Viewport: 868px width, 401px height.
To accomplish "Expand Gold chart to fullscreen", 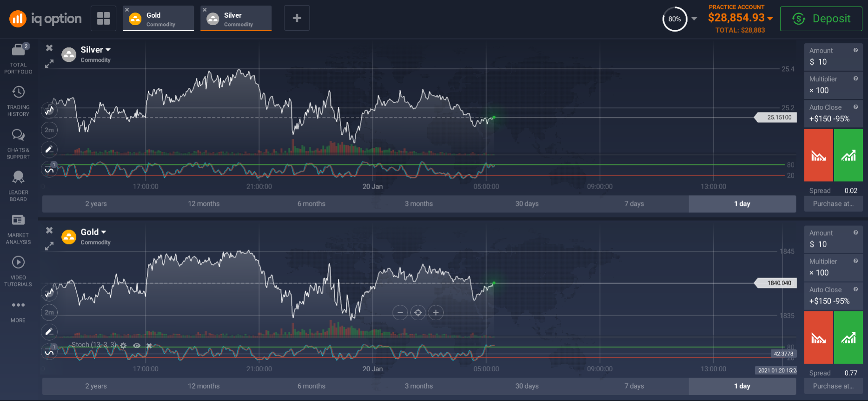I will [x=49, y=246].
